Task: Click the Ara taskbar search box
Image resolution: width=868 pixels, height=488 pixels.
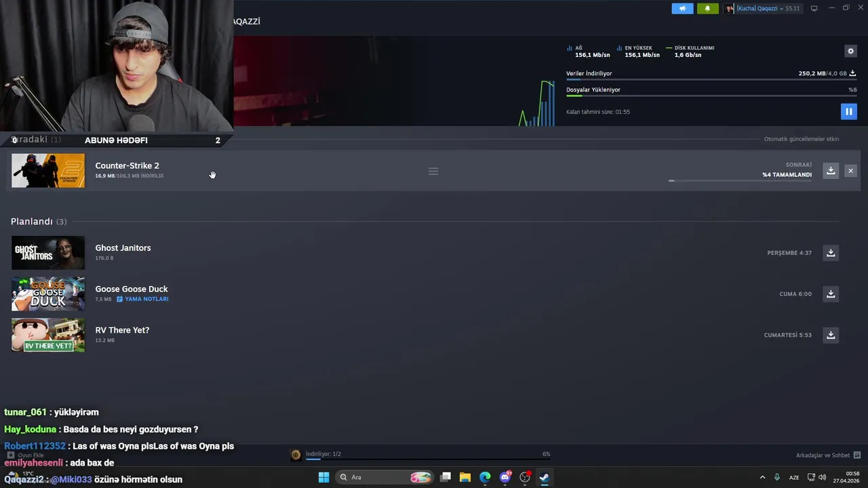Action: (384, 477)
